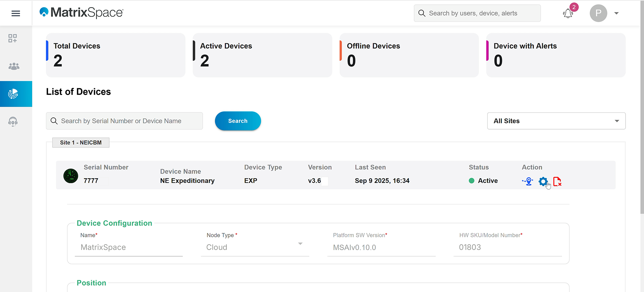Open the users group sidebar icon

tap(14, 66)
